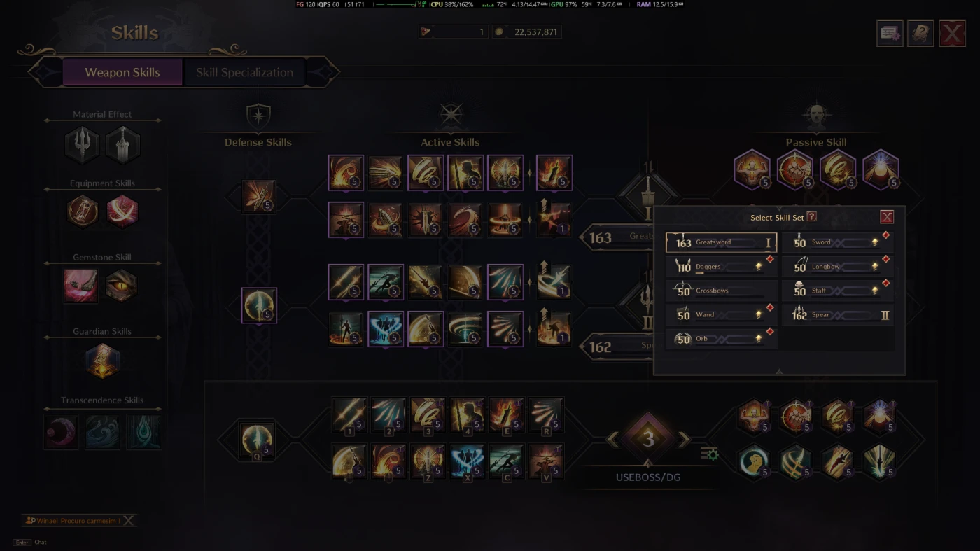The height and width of the screenshot is (551, 980).
Task: Go to the previous skill preset arrow
Action: (x=613, y=439)
